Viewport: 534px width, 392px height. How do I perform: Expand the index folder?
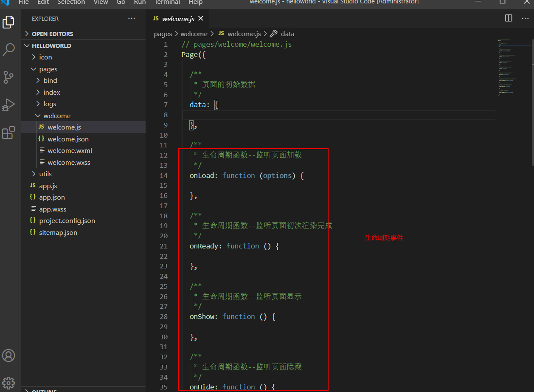tap(83, 92)
